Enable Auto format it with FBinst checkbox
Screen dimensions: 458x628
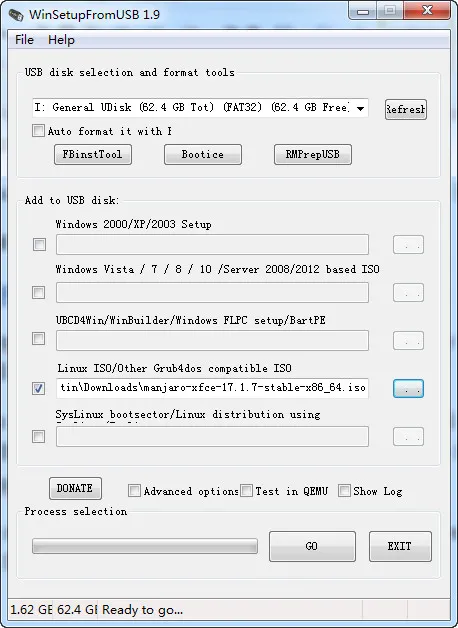[38, 131]
